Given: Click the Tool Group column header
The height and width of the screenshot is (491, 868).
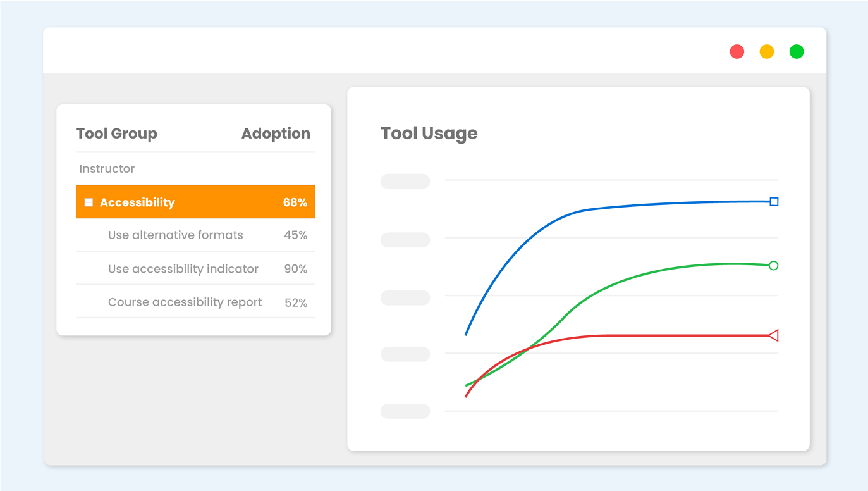Looking at the screenshot, I should [x=117, y=134].
